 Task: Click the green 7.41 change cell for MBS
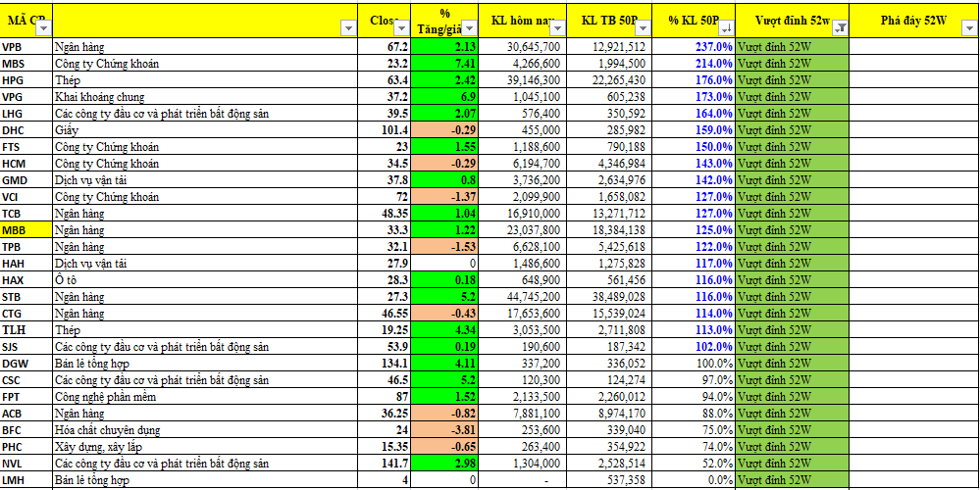(446, 63)
